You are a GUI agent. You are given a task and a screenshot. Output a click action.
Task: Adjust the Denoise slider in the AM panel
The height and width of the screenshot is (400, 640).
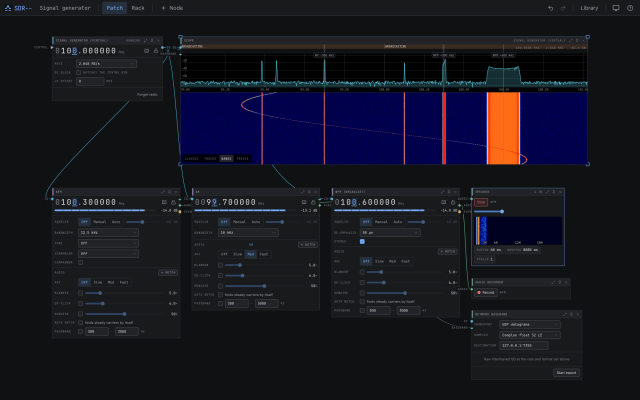tap(264, 286)
